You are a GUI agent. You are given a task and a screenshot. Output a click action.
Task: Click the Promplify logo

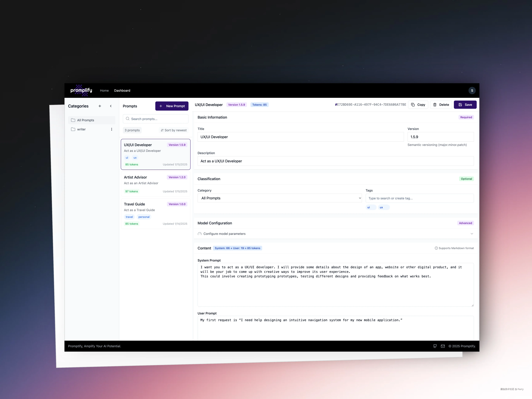click(x=81, y=90)
